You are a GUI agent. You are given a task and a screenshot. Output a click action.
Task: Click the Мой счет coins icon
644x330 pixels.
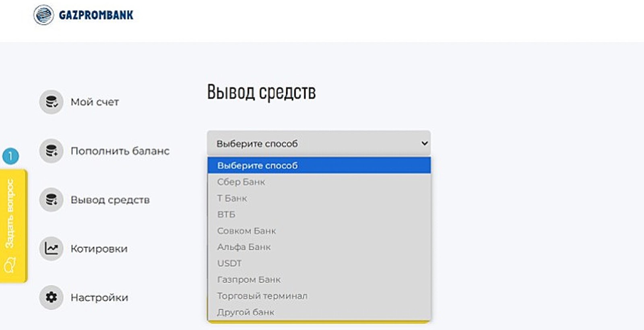pos(51,102)
